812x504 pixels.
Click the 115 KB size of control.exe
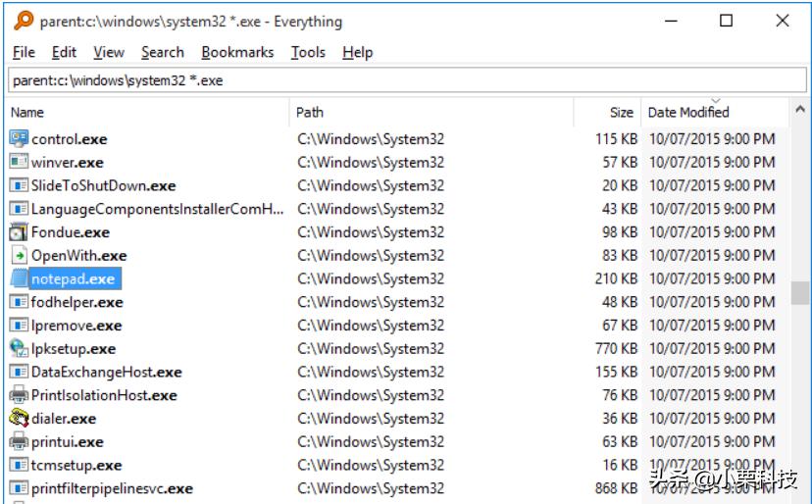(x=616, y=139)
